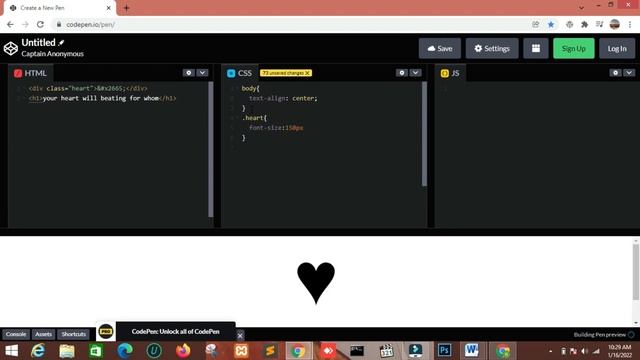
Task: Open pen Settings
Action: click(x=492, y=48)
